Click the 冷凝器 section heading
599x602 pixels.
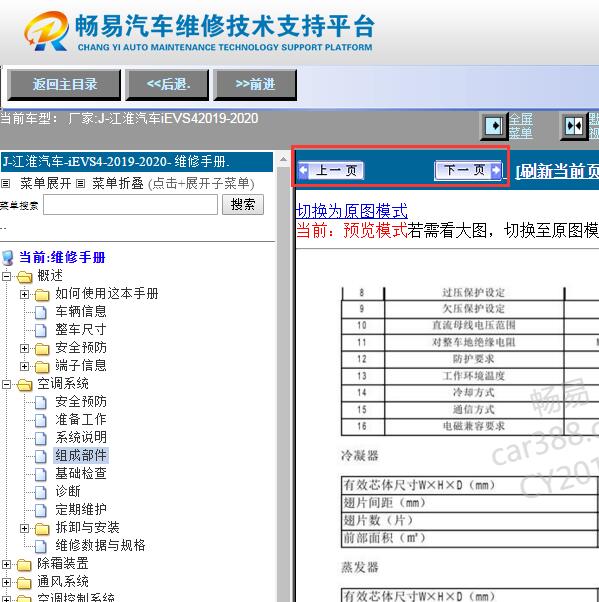point(360,456)
